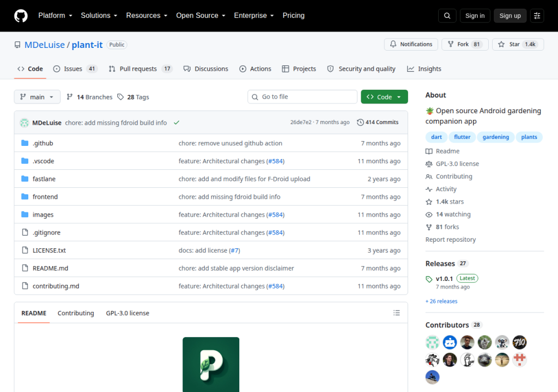Click the GitHub logo home icon
The width and height of the screenshot is (558, 392).
pos(21,16)
